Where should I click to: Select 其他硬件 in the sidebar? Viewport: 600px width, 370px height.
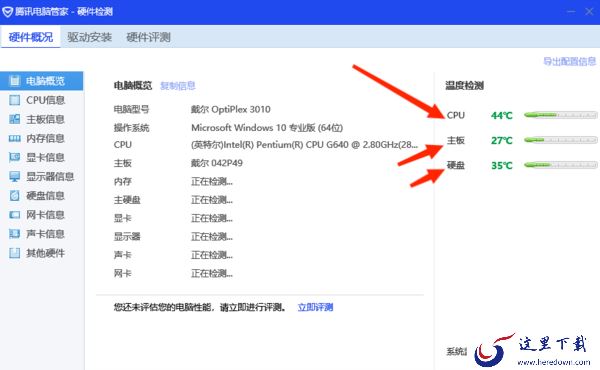41,253
